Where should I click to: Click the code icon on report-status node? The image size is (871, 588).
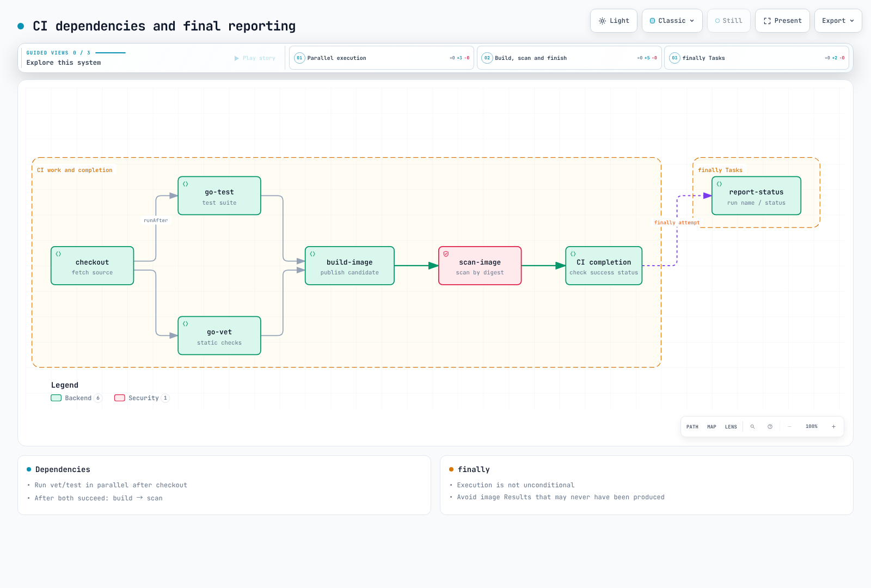click(719, 184)
